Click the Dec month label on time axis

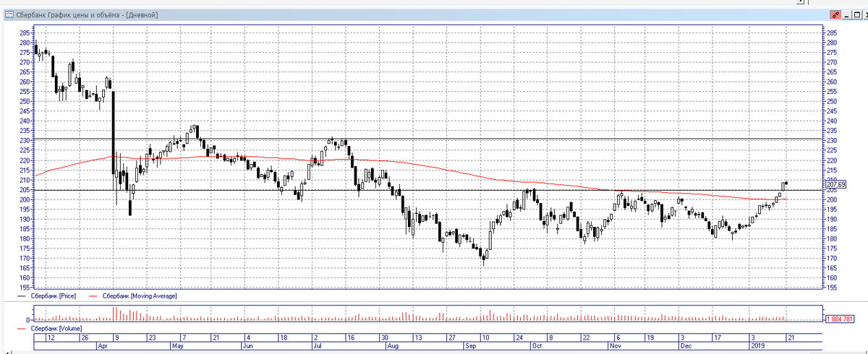[x=684, y=346]
